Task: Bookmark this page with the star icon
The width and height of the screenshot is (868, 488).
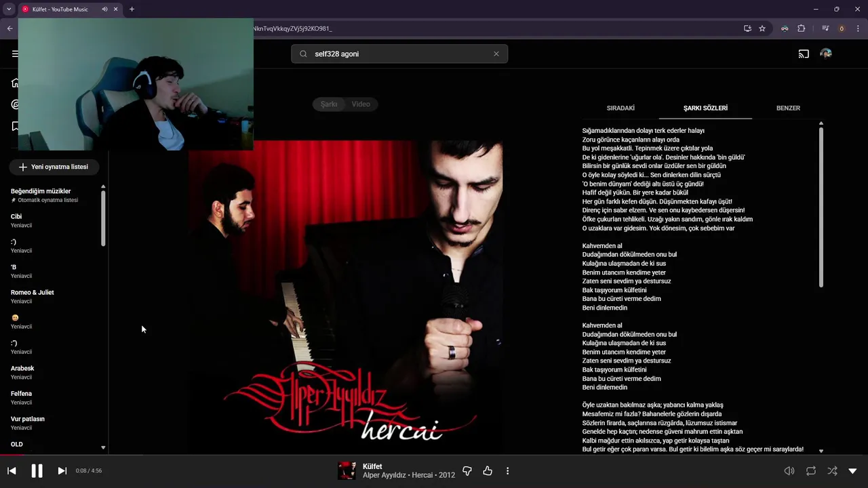Action: (762, 28)
